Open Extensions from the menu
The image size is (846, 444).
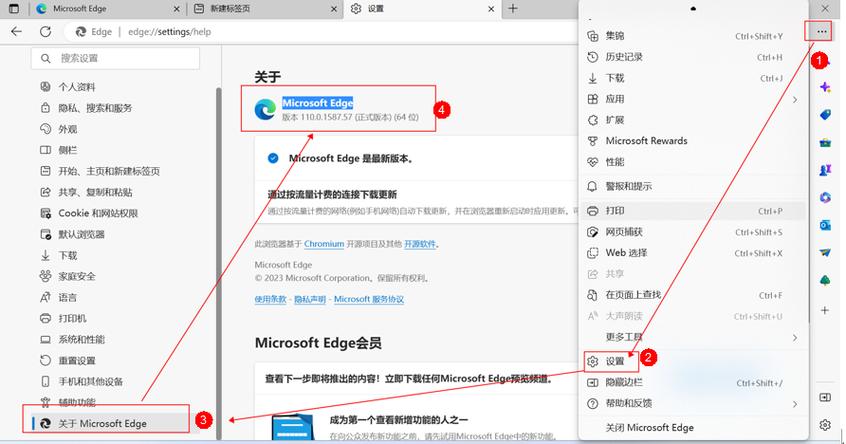[x=694, y=120]
